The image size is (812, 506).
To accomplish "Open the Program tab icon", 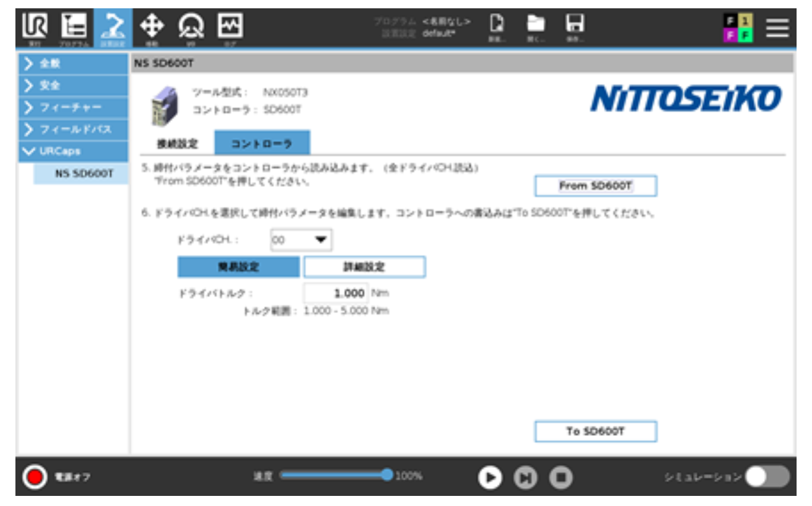I will point(74,29).
